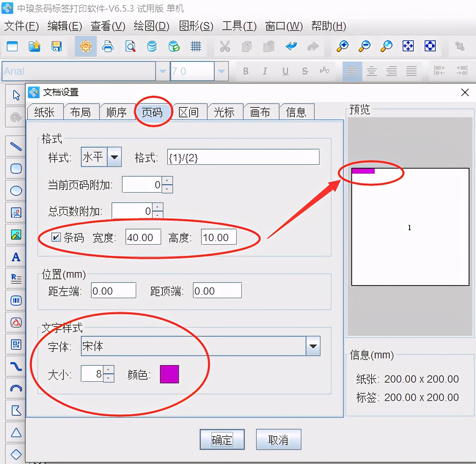This screenshot has height=464, width=476.
Task: Open the 画布 tab
Action: (260, 112)
